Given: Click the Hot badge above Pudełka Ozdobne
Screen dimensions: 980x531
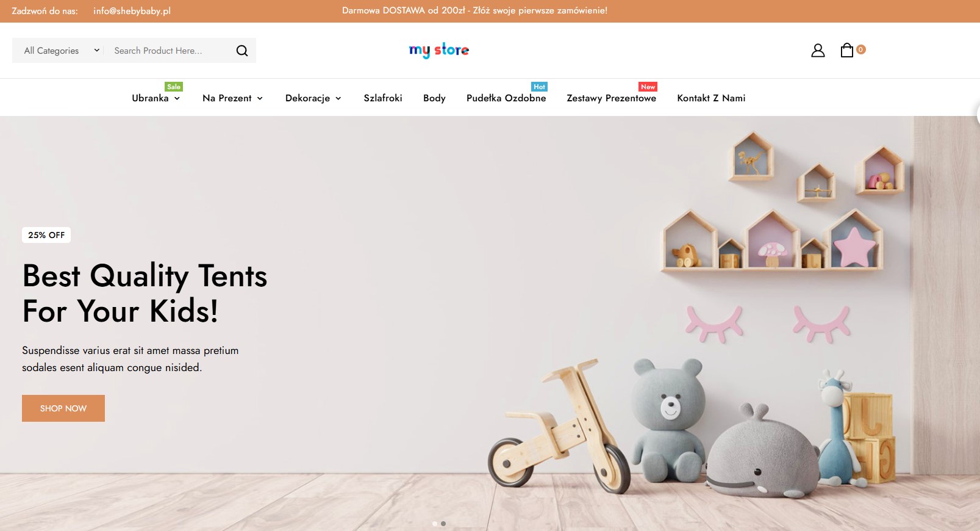Looking at the screenshot, I should (x=539, y=87).
